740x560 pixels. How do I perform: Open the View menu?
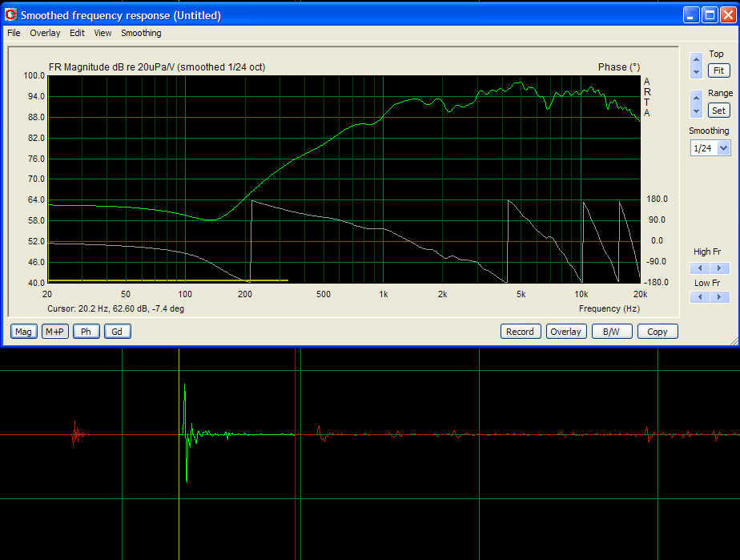(x=103, y=33)
